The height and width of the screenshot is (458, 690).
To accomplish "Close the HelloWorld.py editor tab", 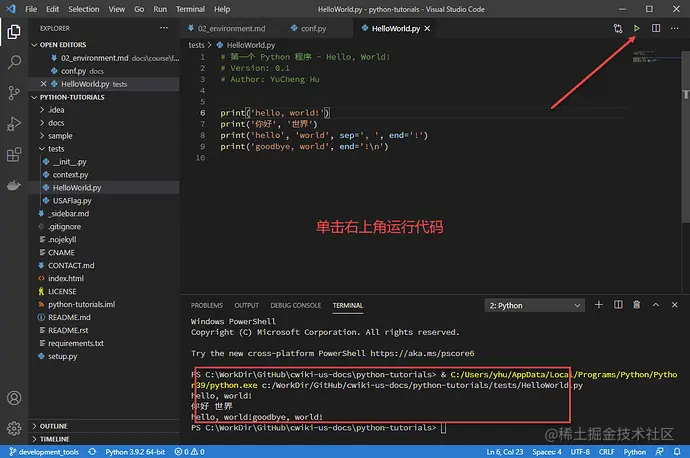I will coord(427,29).
